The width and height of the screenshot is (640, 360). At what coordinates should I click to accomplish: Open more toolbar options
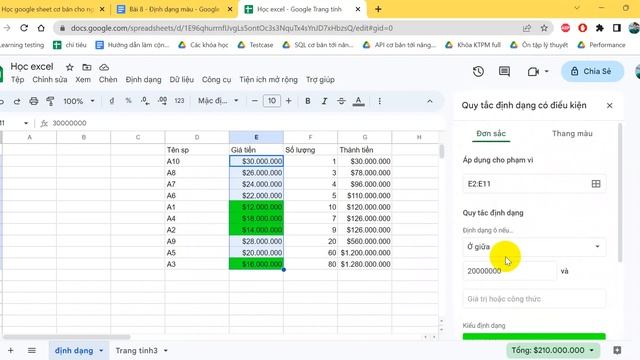click(x=380, y=101)
